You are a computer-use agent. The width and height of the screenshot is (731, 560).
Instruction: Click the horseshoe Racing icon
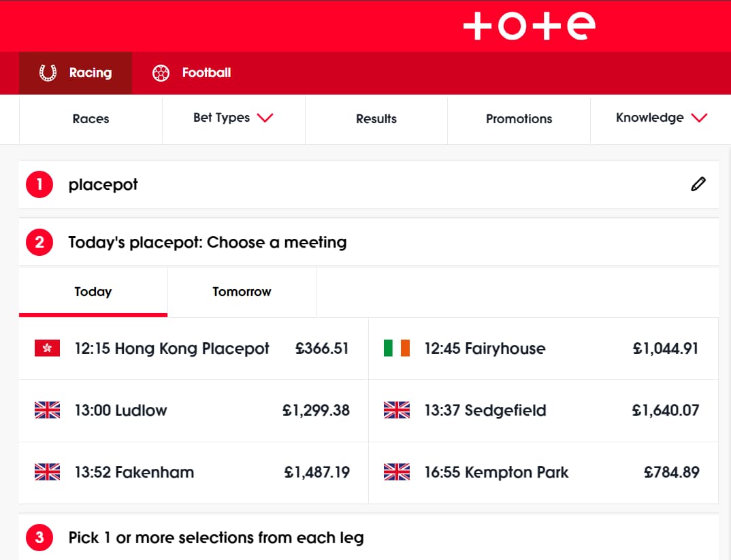pos(48,73)
